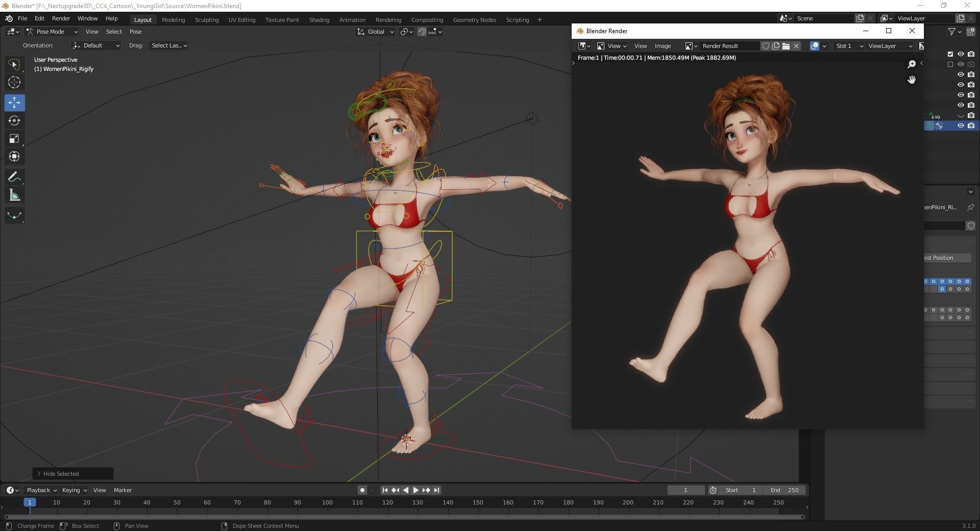This screenshot has height=531, width=980.
Task: Pick the Measure ruler tool
Action: 14,195
